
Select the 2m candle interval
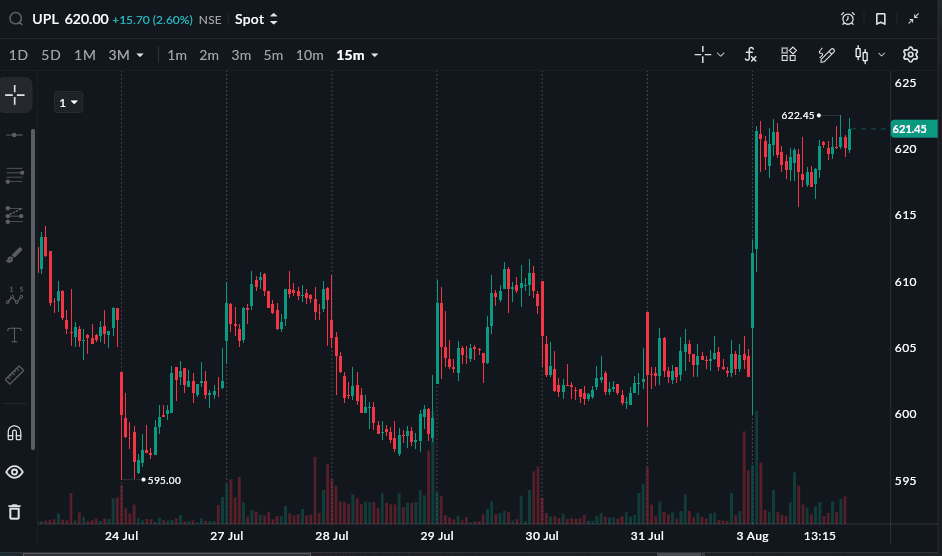point(209,55)
